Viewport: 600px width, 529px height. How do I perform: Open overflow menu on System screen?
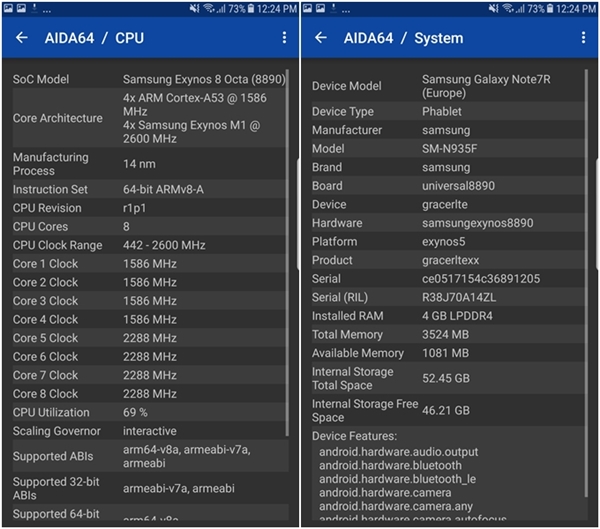click(583, 38)
